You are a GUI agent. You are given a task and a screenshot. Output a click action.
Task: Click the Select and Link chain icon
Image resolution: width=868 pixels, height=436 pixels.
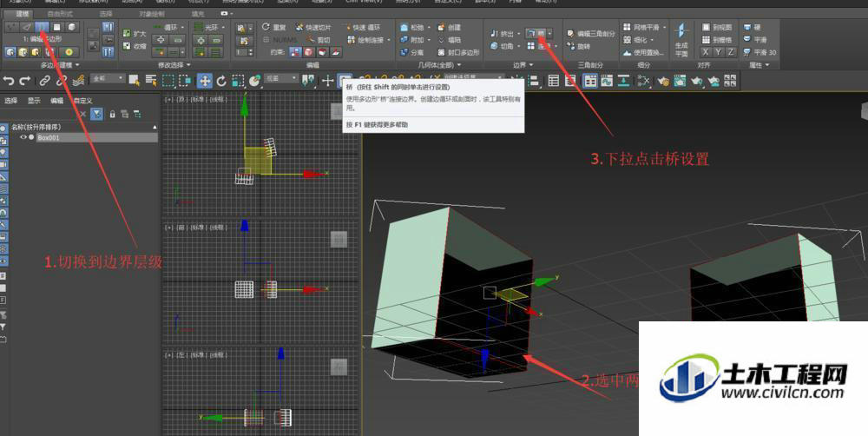click(x=45, y=81)
